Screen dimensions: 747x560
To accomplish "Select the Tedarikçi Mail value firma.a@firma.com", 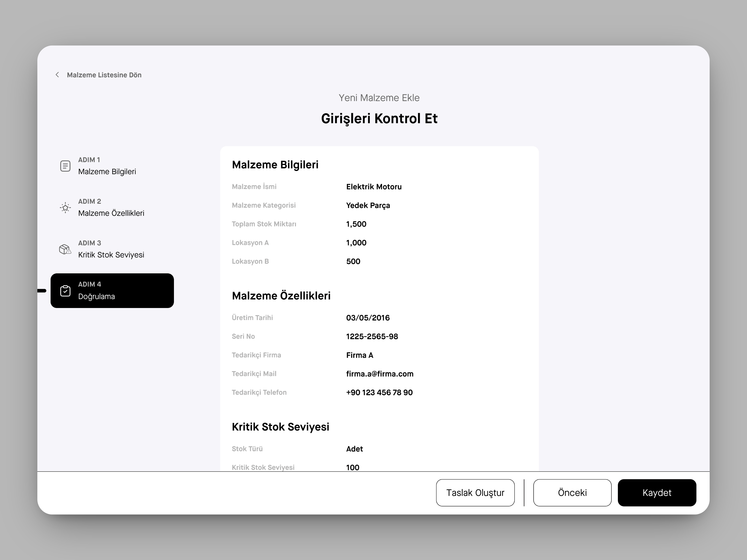I will pyautogui.click(x=380, y=374).
